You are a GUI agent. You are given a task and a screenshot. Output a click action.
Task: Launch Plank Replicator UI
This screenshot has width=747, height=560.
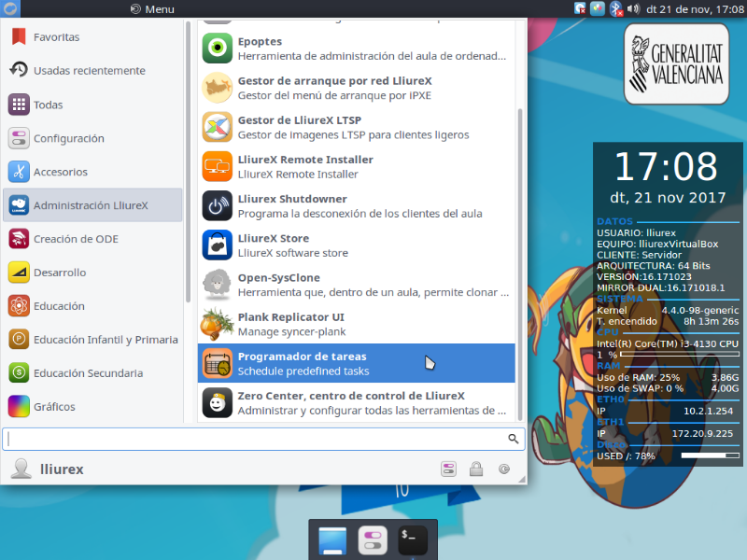coord(356,324)
